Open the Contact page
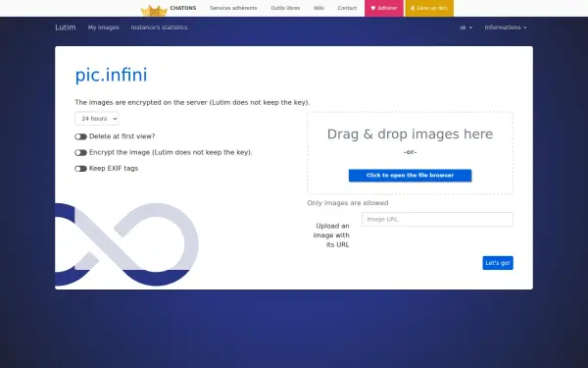 click(347, 8)
